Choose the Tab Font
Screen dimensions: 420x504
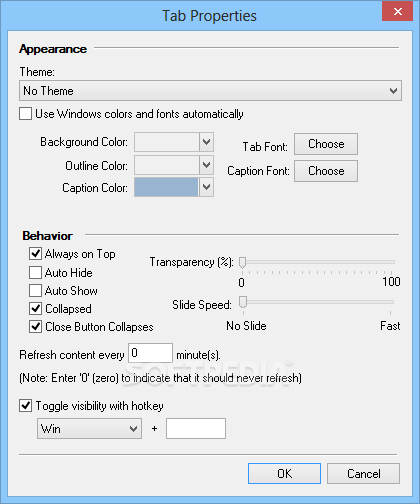(x=326, y=144)
